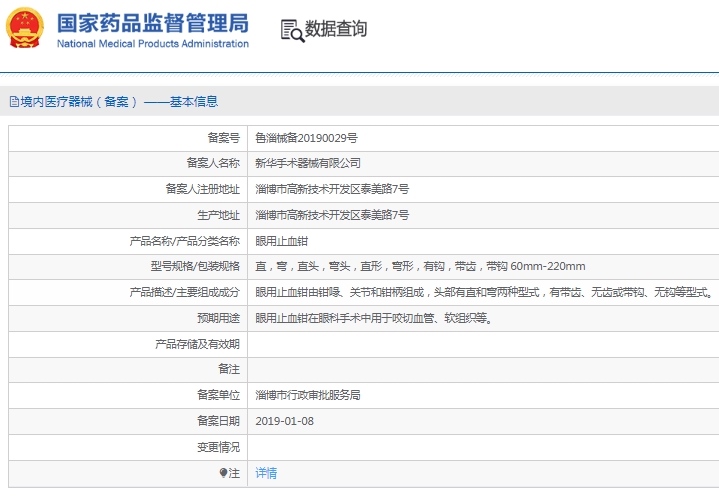Click the 生产地址 address value
Image resolution: width=719 pixels, height=496 pixels.
(x=332, y=215)
